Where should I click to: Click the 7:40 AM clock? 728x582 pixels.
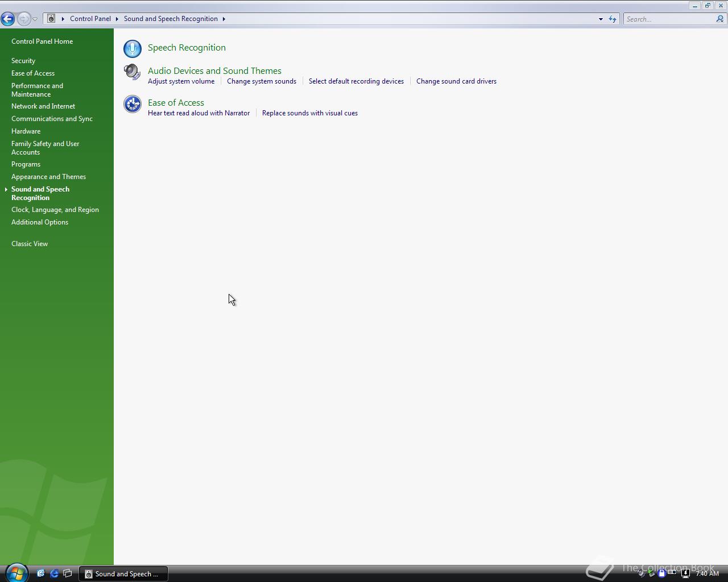pos(707,573)
